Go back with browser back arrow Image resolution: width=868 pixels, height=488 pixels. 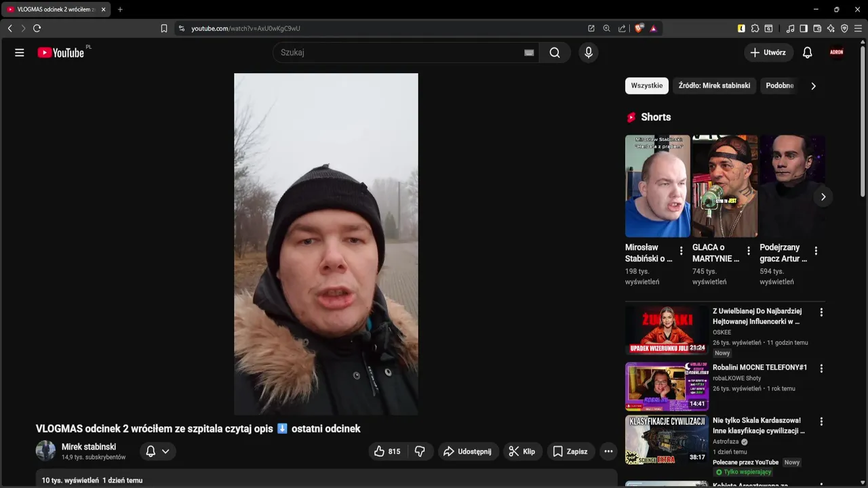10,28
